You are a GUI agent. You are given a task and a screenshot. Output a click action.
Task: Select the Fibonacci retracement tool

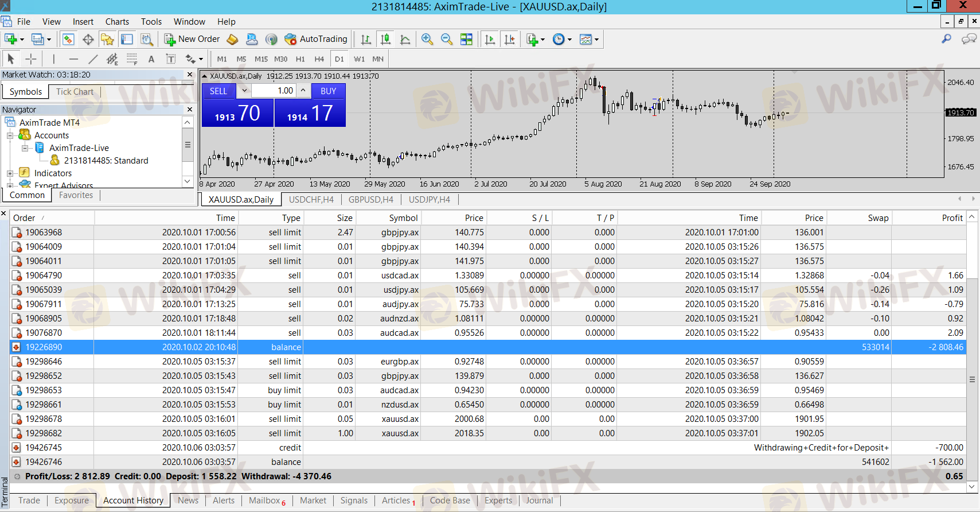click(x=132, y=59)
